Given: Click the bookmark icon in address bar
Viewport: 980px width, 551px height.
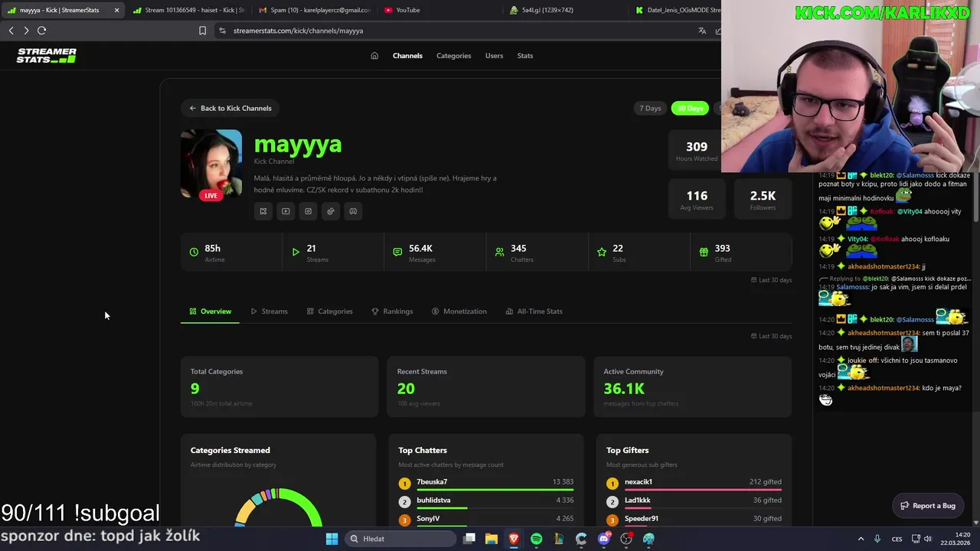Looking at the screenshot, I should (x=202, y=31).
